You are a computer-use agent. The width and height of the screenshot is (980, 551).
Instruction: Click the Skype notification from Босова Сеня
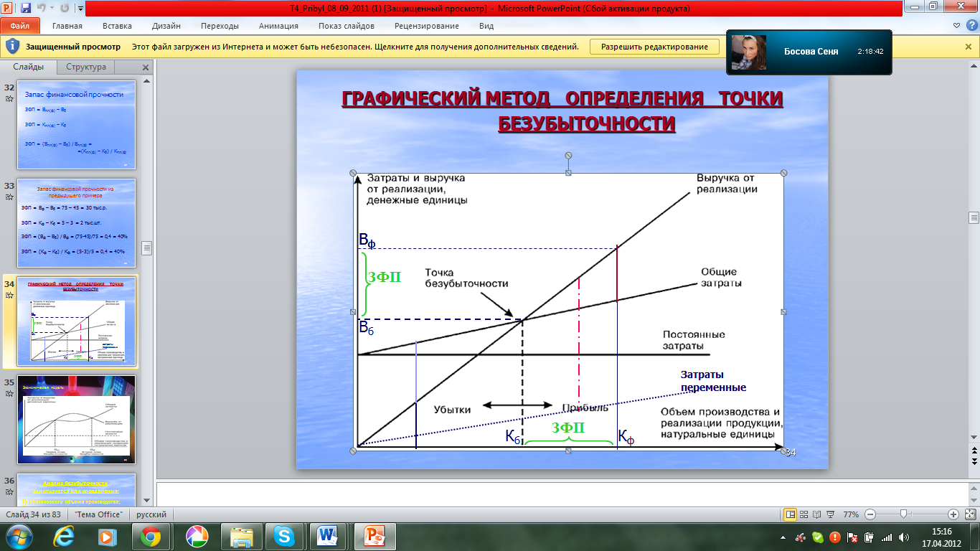coord(809,52)
